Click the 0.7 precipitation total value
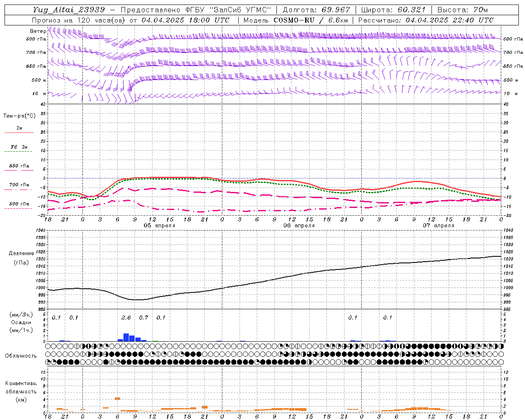 pyautogui.click(x=144, y=317)
